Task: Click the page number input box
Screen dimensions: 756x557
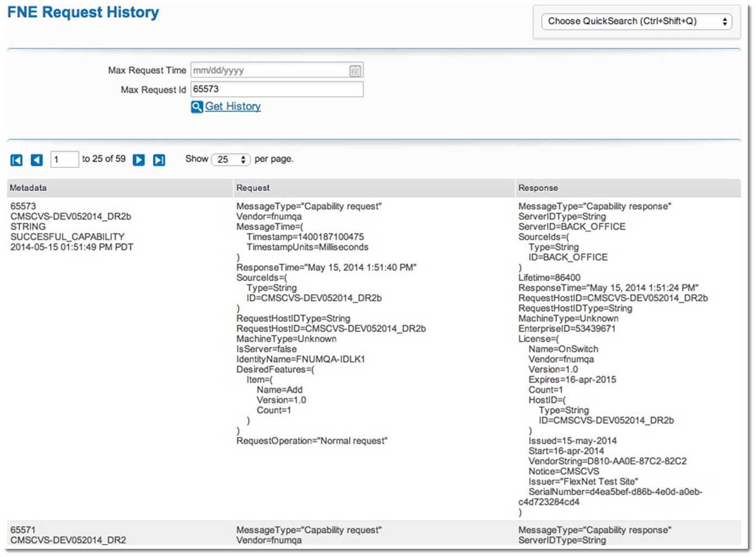Action: pos(64,159)
